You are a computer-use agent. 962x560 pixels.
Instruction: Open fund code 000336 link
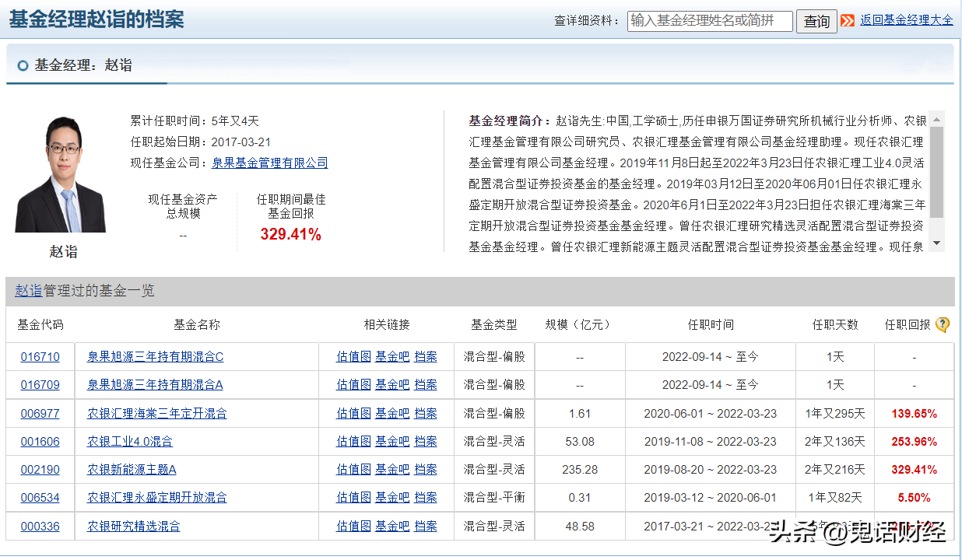40,527
